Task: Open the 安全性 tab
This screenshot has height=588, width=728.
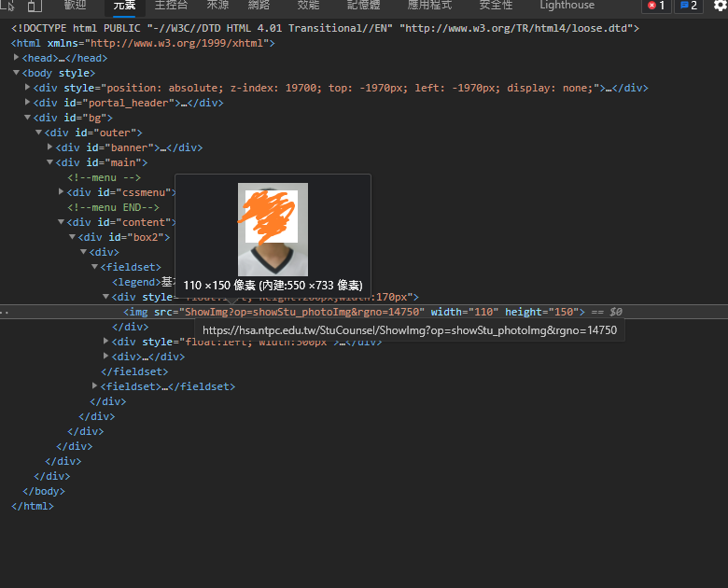Action: pos(496,5)
